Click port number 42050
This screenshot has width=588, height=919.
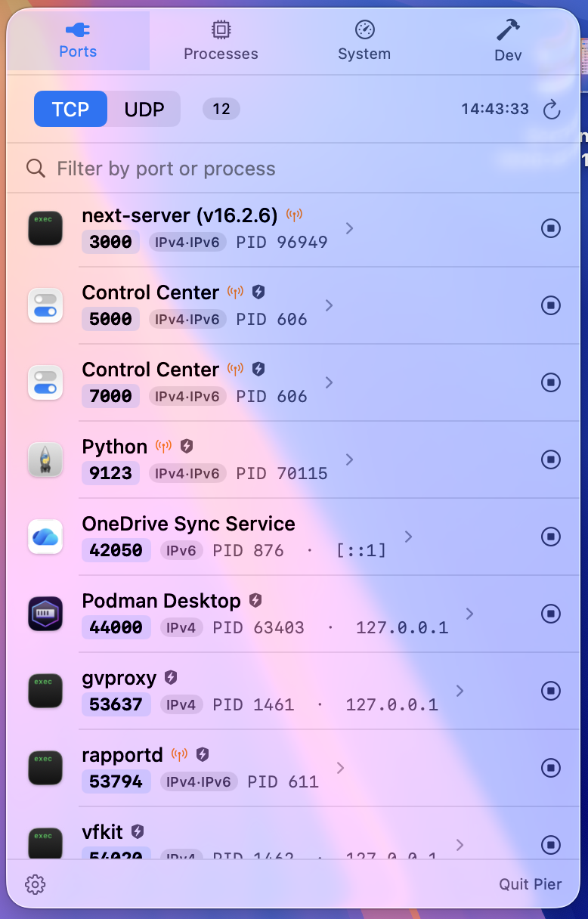(x=116, y=550)
